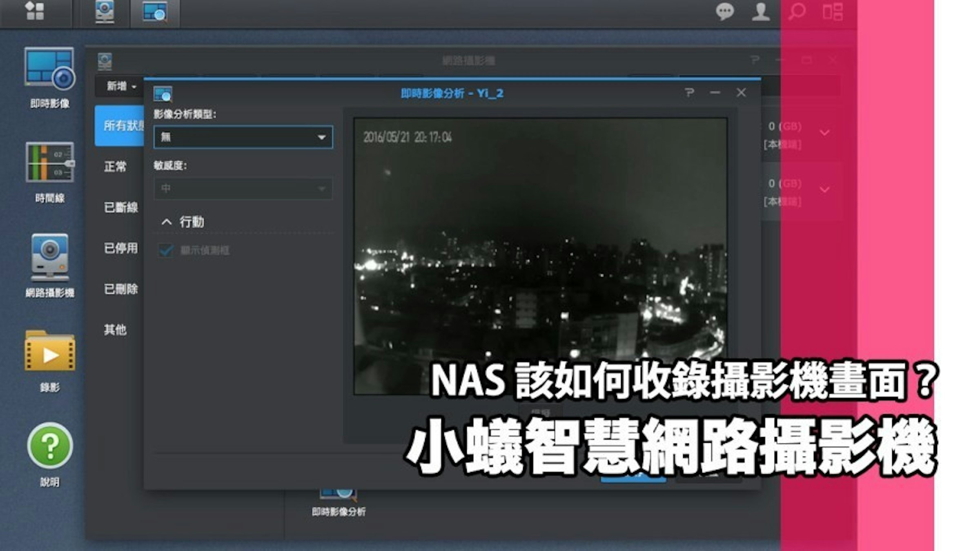Open 敏感度 dropdown showing 中

point(243,188)
